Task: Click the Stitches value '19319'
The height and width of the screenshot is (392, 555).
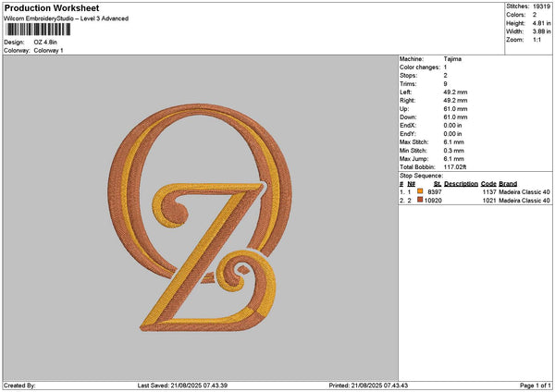Action: pos(541,6)
